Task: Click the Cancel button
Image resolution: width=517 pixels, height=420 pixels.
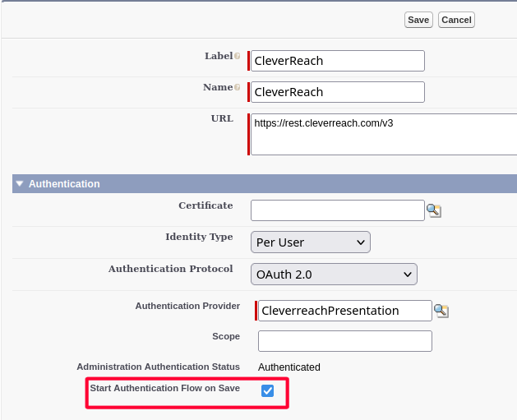Action: [x=456, y=20]
